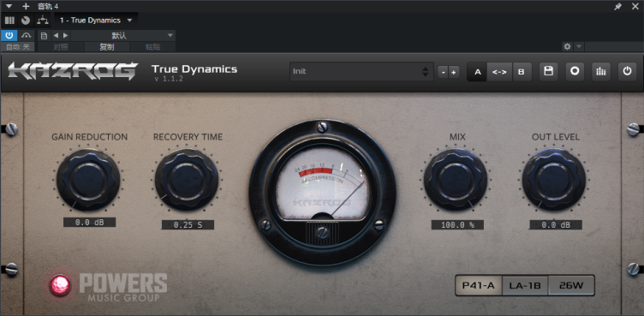
Task: Toggle the sidechain/bypass curve icon
Action: pos(27,35)
